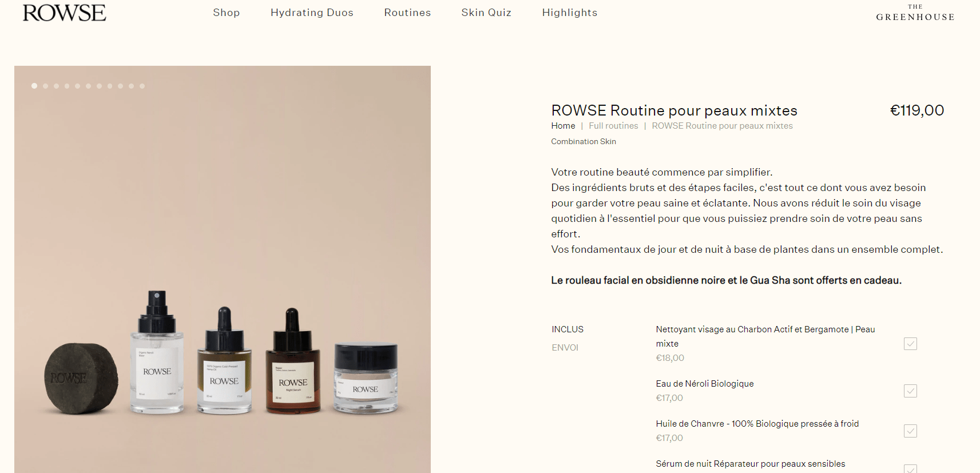This screenshot has width=980, height=473.
Task: Select the second carousel dot indicator
Action: pos(45,86)
